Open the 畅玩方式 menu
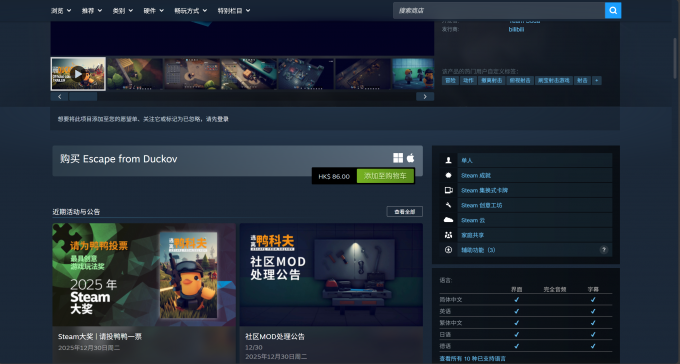680x364 pixels. tap(190, 11)
